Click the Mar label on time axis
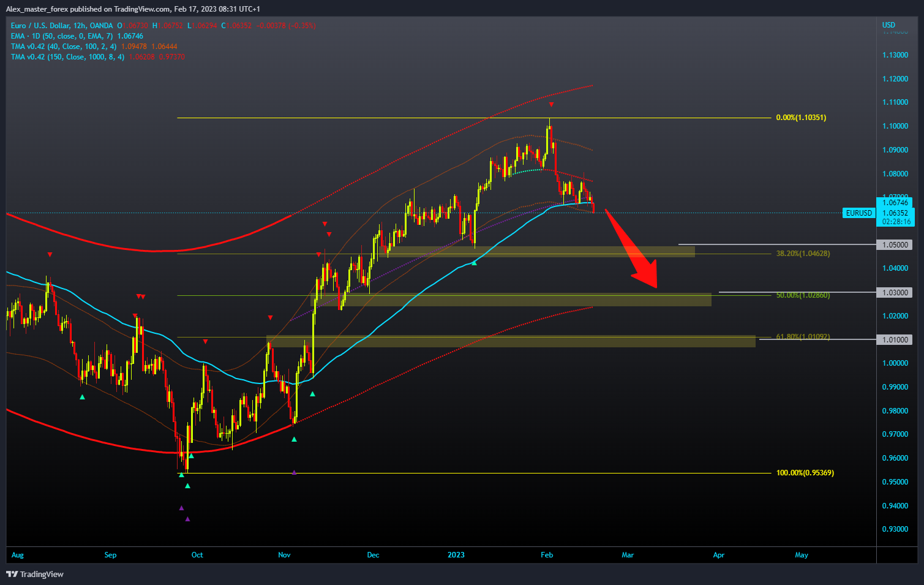Viewport: 924px width, 585px height. click(x=628, y=555)
